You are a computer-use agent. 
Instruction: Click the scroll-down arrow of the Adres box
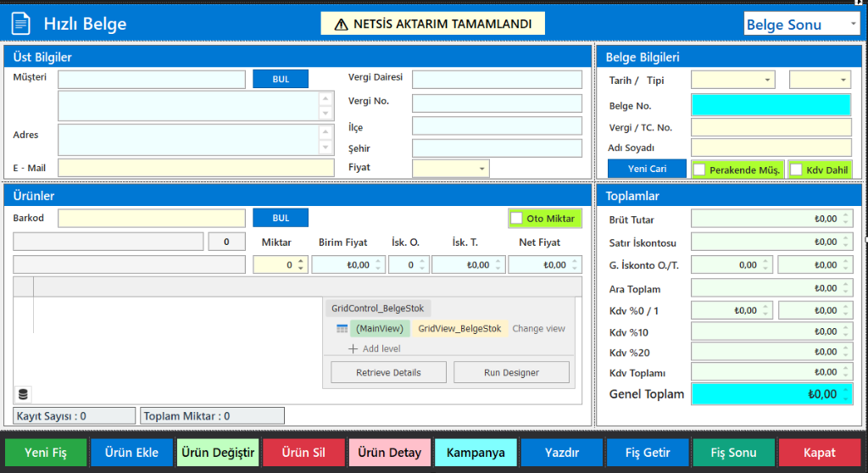click(x=325, y=147)
